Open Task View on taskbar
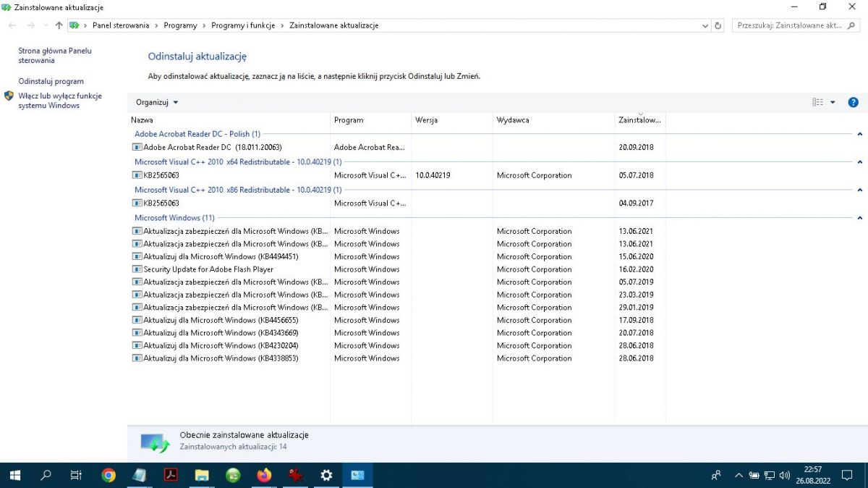This screenshot has width=868, height=488. tap(76, 476)
